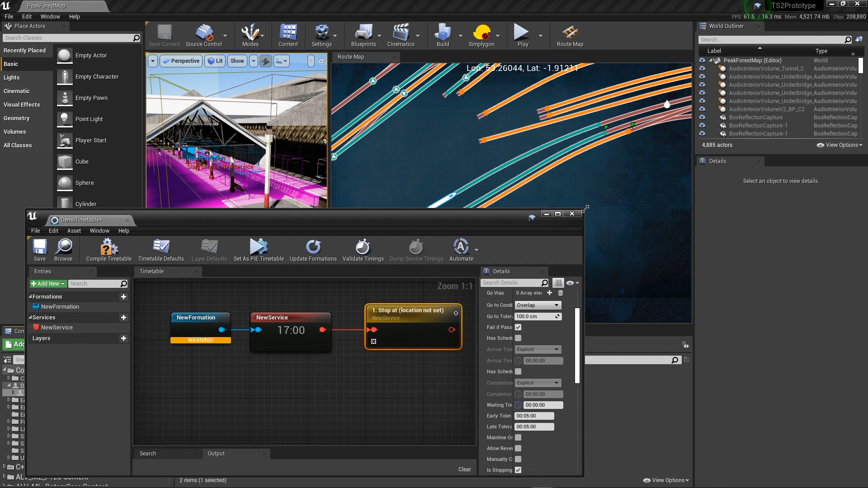Click the Build toolbar icon
Viewport: 868px width, 488px height.
(x=442, y=35)
